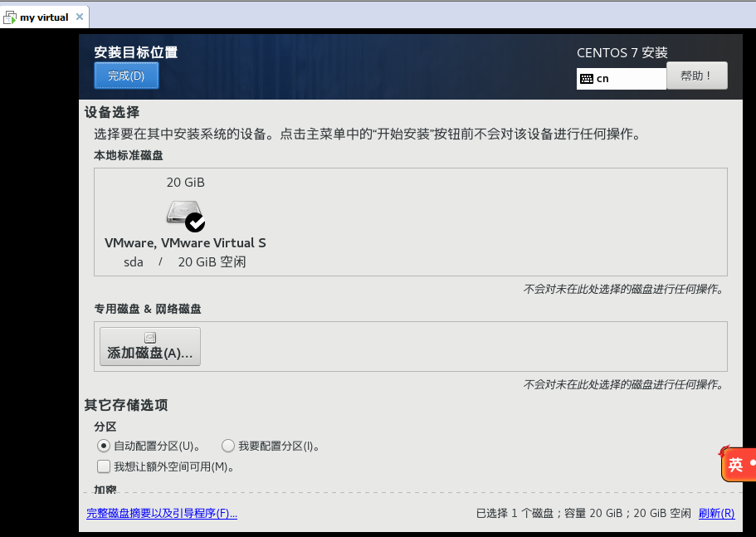
Task: Click the cn keyboard layout indicator
Action: coord(621,79)
